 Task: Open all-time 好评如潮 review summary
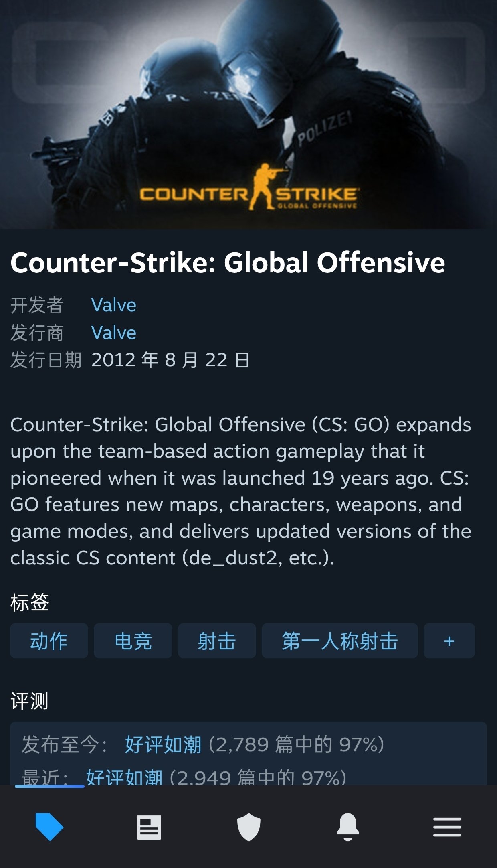click(163, 745)
